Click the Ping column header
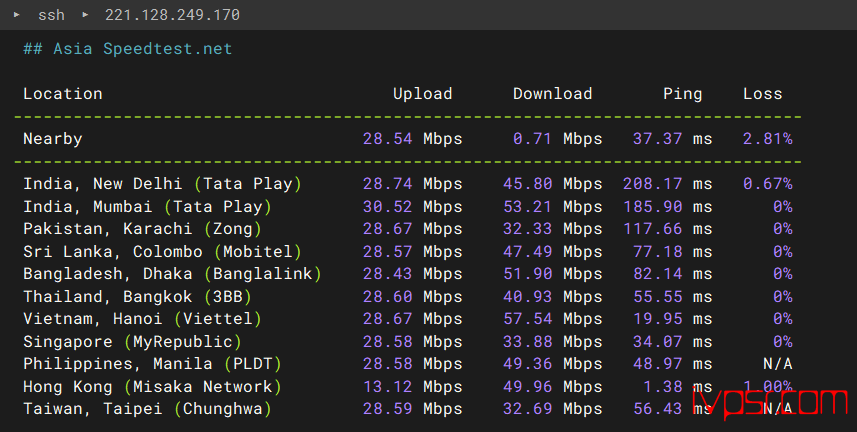The width and height of the screenshot is (857, 432). [682, 94]
